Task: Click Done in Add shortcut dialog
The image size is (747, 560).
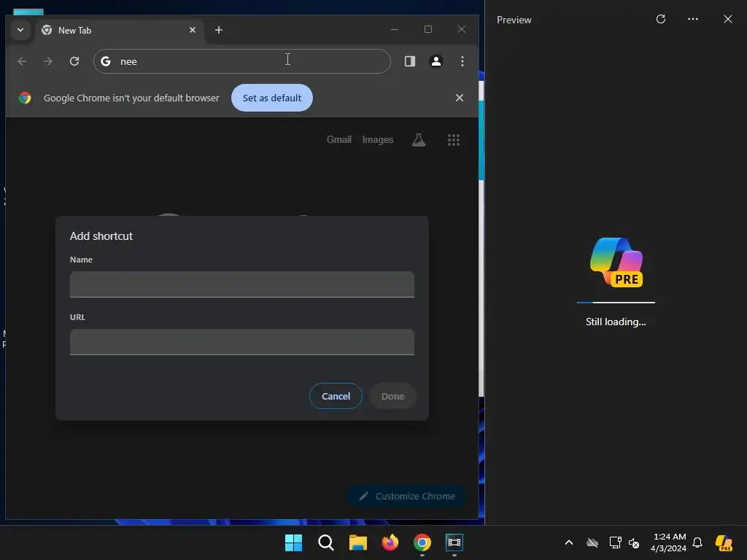Action: (392, 396)
